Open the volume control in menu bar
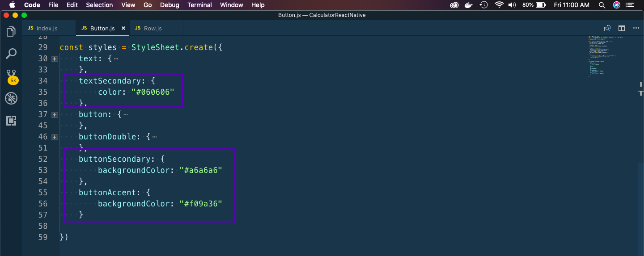 point(513,5)
